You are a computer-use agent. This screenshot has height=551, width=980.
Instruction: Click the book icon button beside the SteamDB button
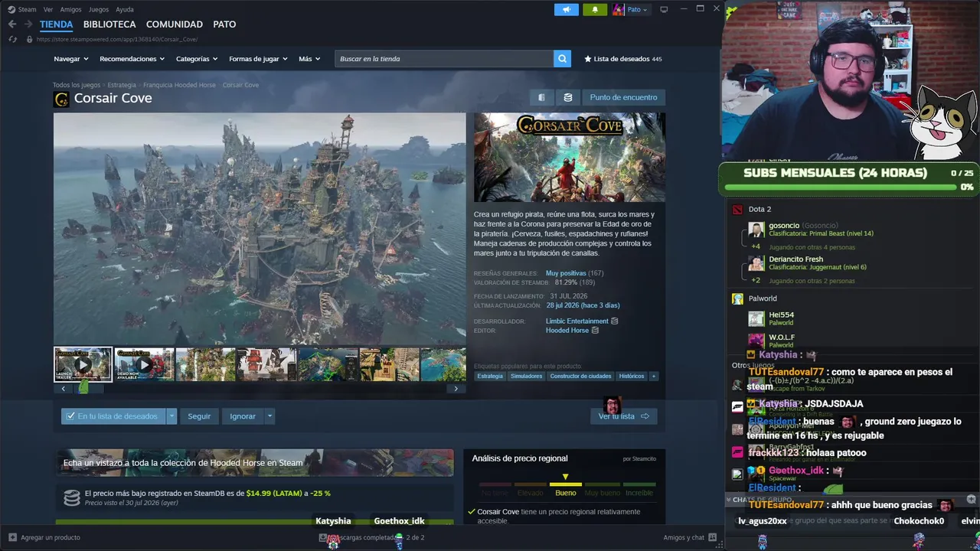click(541, 97)
